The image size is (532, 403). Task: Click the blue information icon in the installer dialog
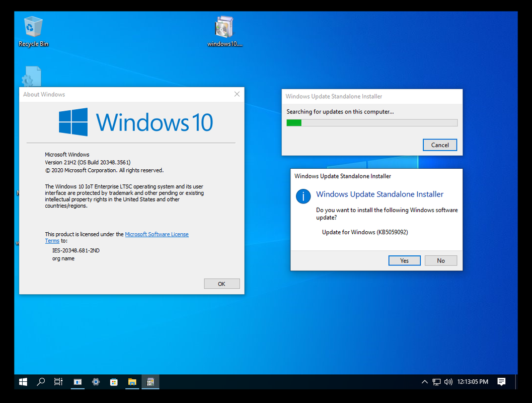tap(303, 196)
